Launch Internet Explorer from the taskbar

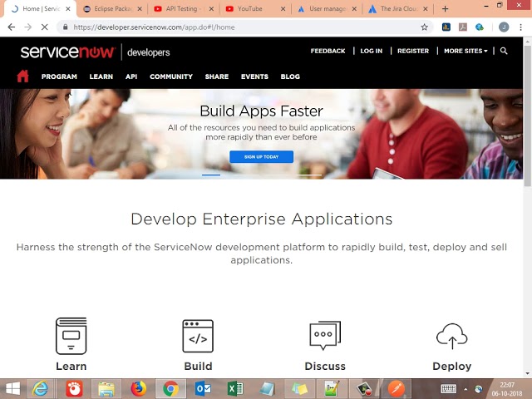click(40, 389)
